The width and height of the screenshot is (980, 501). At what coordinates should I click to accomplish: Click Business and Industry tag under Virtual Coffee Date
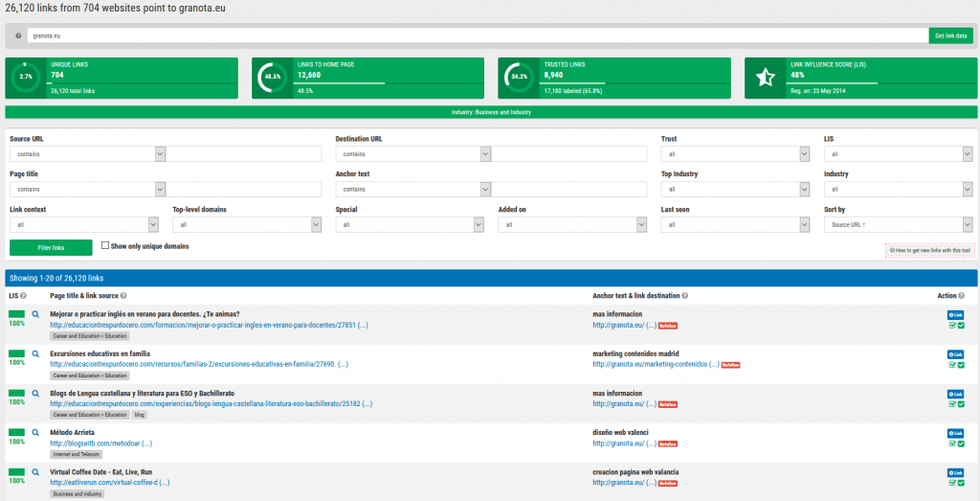[77, 494]
